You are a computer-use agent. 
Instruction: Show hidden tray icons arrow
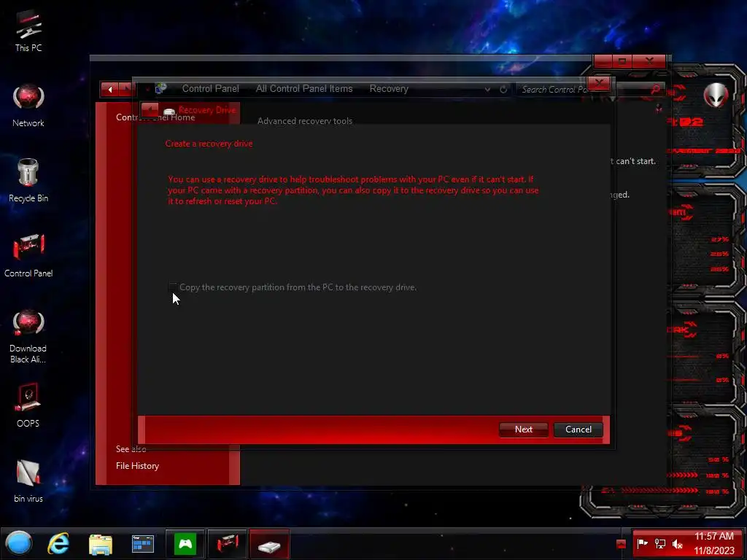pos(621,544)
